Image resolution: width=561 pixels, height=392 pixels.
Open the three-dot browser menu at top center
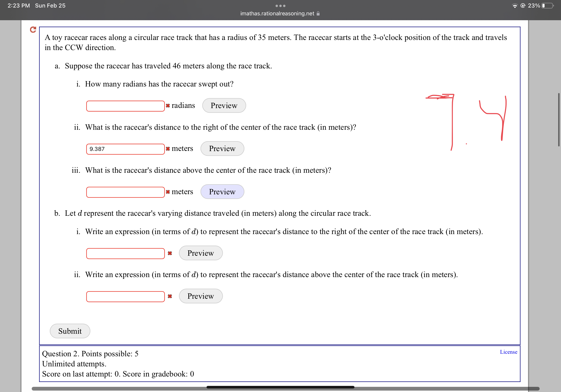280,5
